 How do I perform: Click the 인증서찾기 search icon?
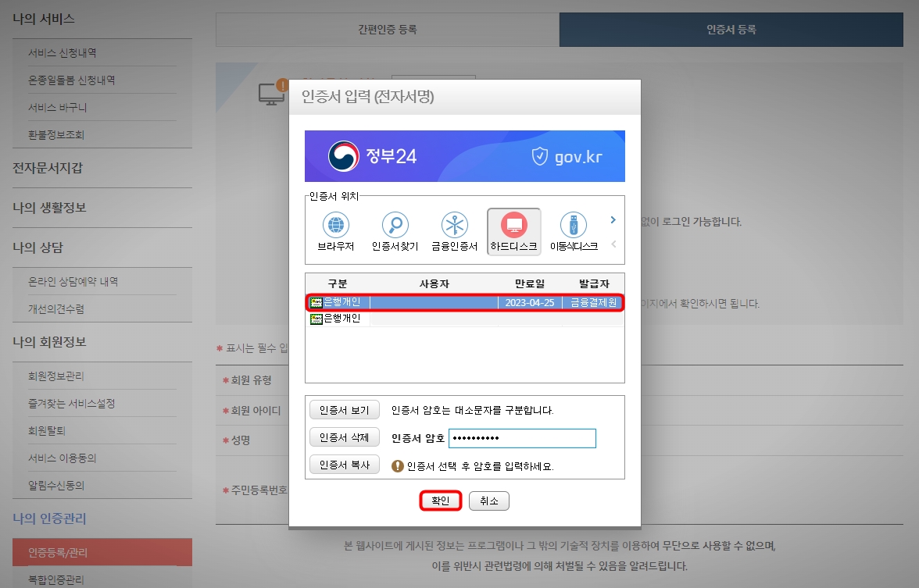[x=394, y=229]
